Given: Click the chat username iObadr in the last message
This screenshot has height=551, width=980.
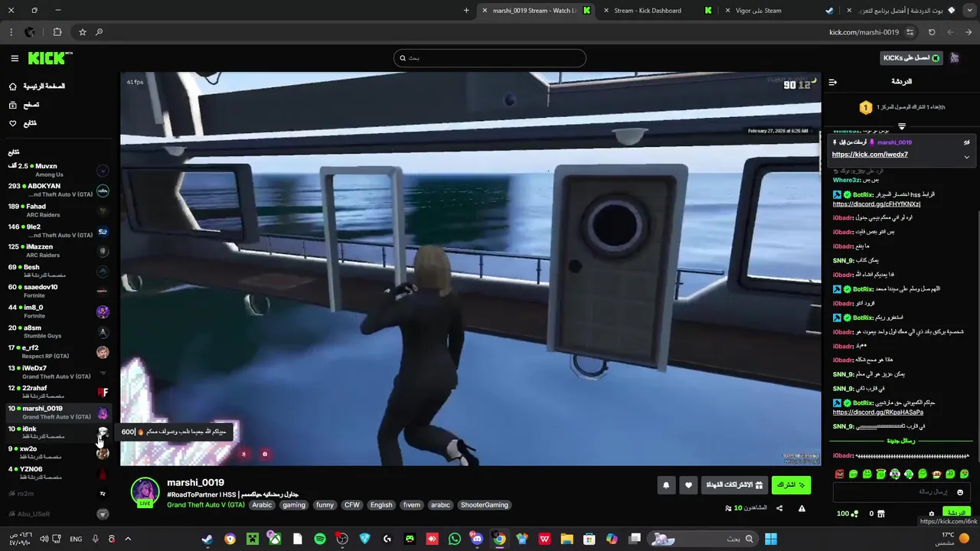Looking at the screenshot, I should (843, 456).
